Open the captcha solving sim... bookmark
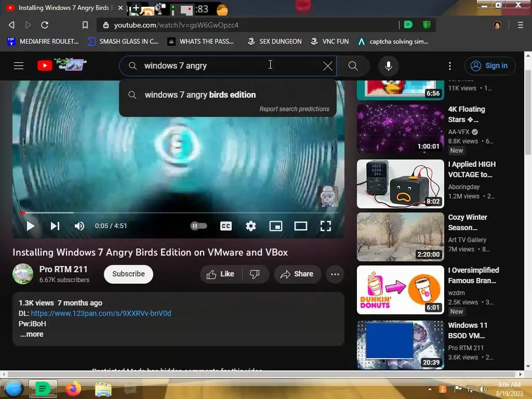Image resolution: width=532 pixels, height=399 pixels. pos(393,42)
